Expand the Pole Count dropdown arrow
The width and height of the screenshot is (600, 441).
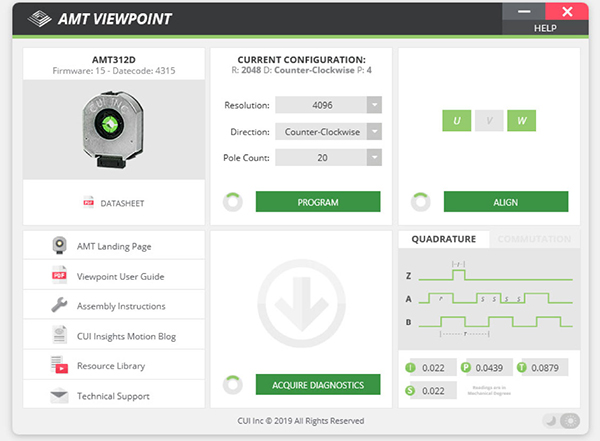(374, 157)
